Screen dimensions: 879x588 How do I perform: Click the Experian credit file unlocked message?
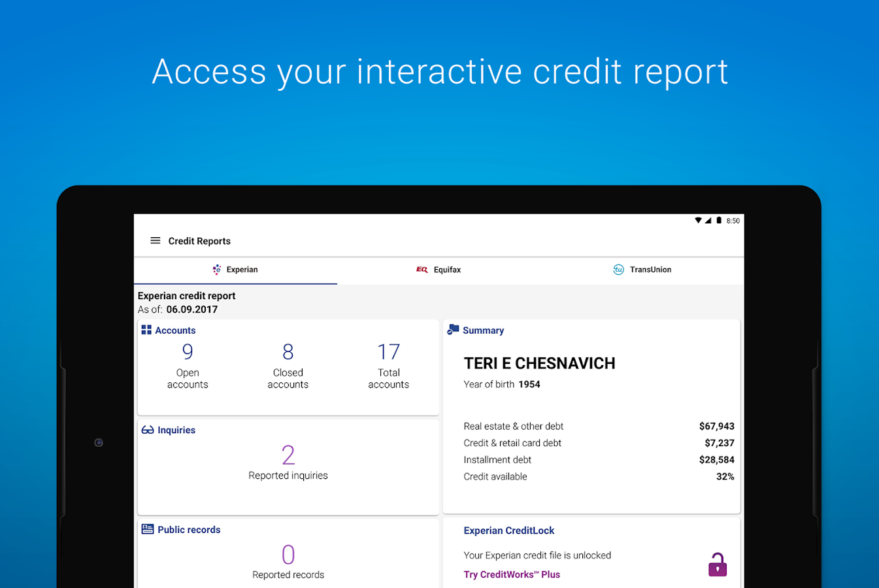537,555
